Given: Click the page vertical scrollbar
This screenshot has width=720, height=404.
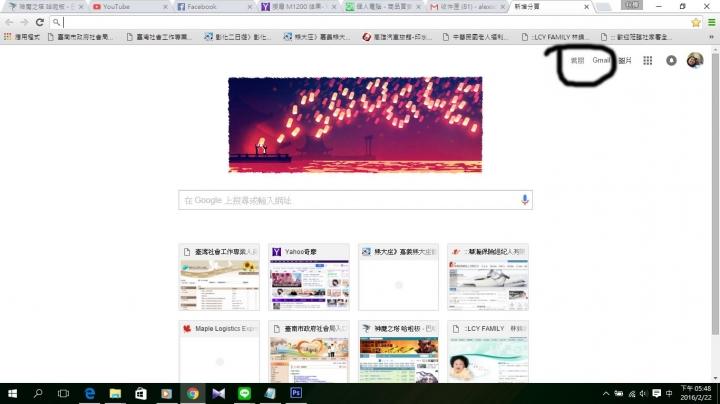Looking at the screenshot, I should (x=715, y=193).
